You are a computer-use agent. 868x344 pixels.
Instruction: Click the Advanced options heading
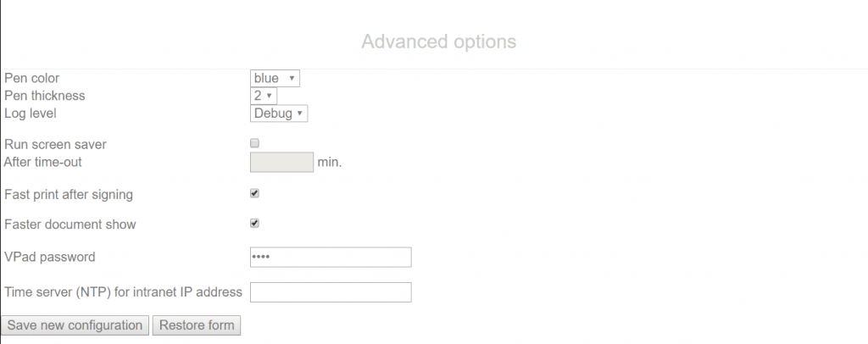point(438,41)
